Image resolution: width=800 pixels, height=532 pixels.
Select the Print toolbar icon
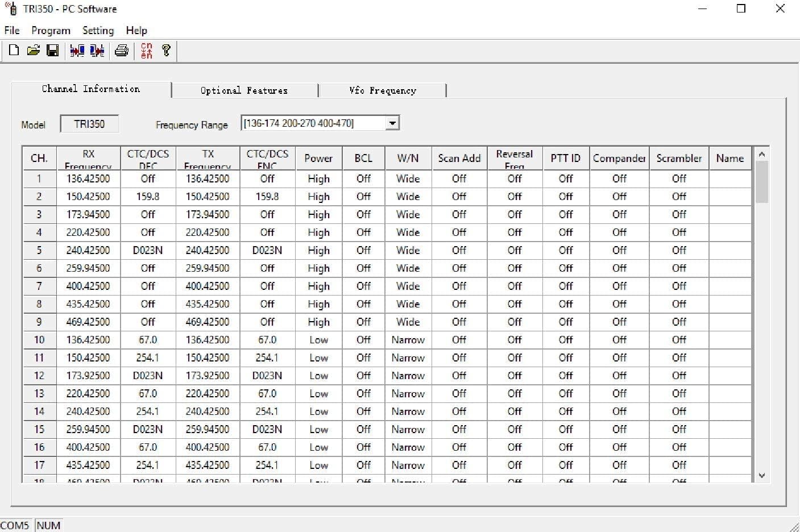click(121, 51)
